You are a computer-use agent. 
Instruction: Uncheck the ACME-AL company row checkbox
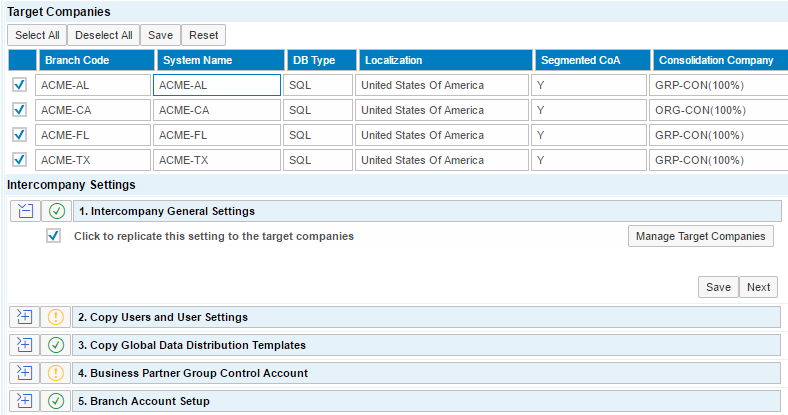coord(19,85)
